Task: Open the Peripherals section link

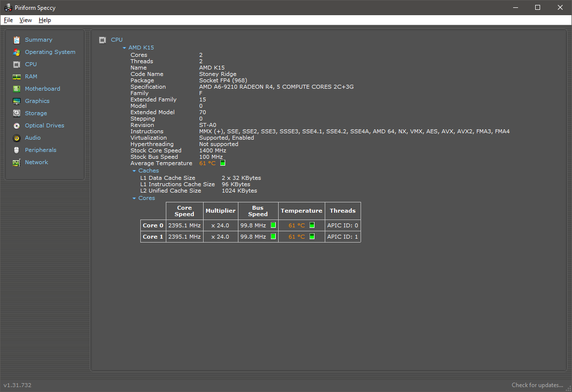Action: tap(41, 150)
